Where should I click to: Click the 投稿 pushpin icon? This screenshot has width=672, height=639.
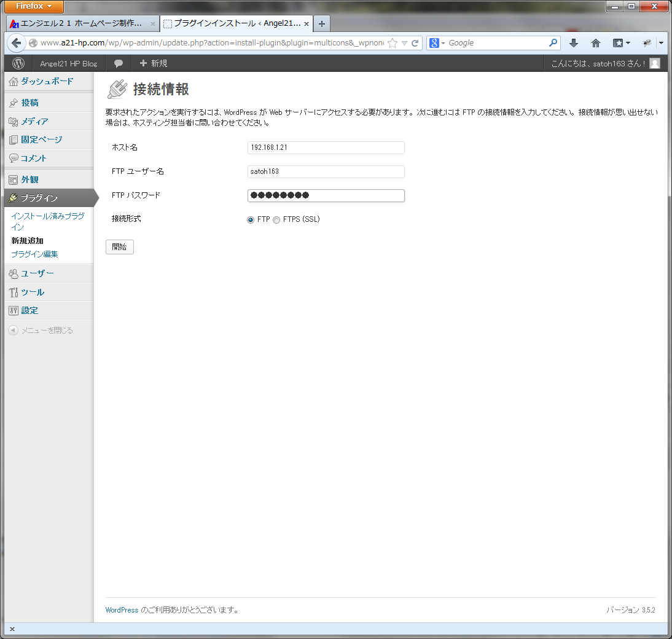point(14,103)
